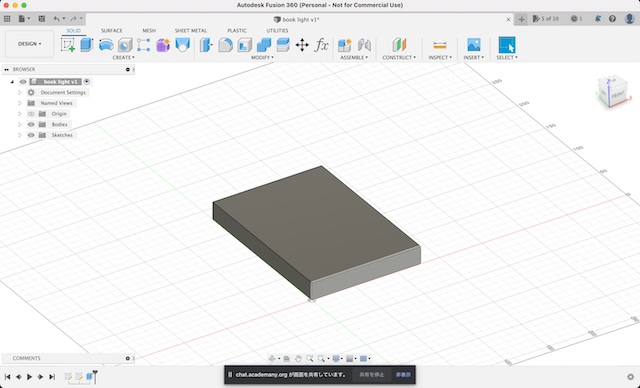Open the DESIGN workspace dropdown
This screenshot has width=640, height=388.
click(x=29, y=44)
